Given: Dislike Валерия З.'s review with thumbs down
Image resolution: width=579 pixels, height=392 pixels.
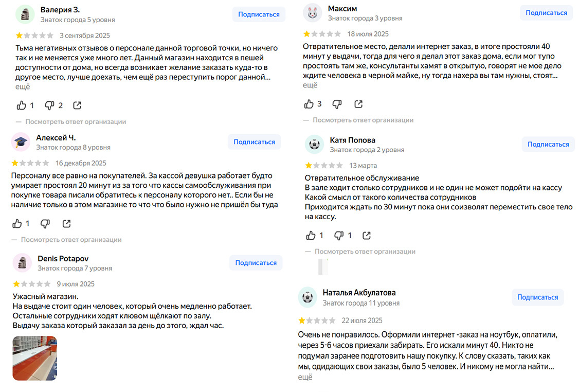Looking at the screenshot, I should [49, 105].
